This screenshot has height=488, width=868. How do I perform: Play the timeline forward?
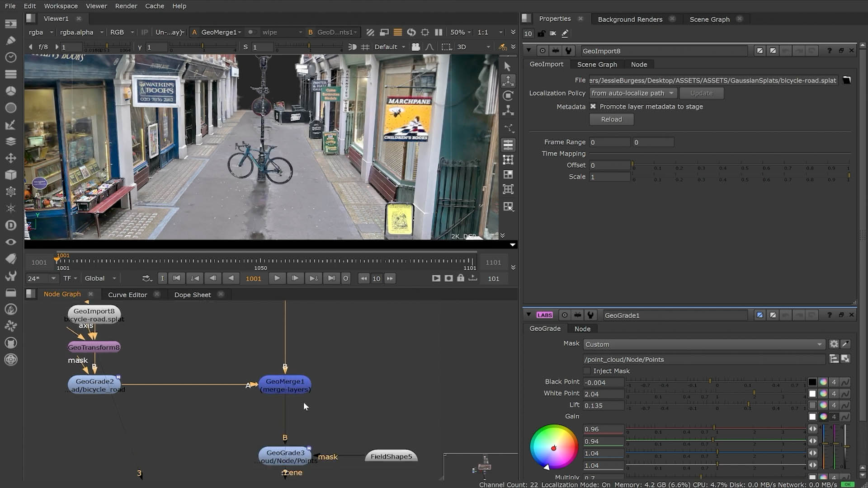click(277, 278)
